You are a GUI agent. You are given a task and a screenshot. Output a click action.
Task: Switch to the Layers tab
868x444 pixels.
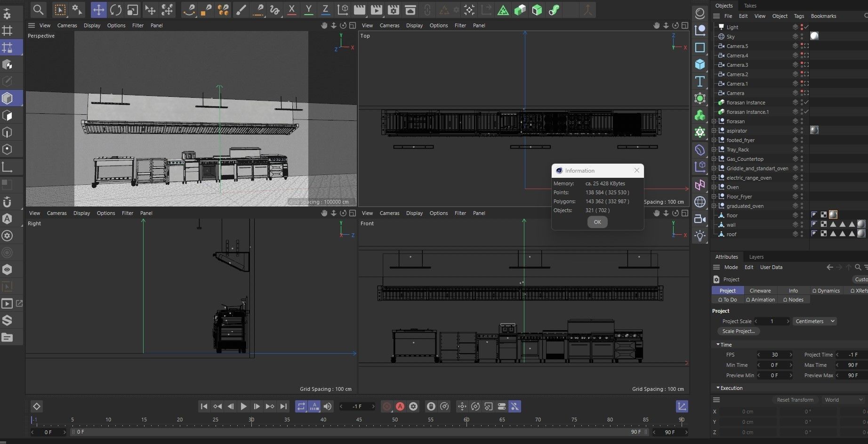pyautogui.click(x=756, y=257)
